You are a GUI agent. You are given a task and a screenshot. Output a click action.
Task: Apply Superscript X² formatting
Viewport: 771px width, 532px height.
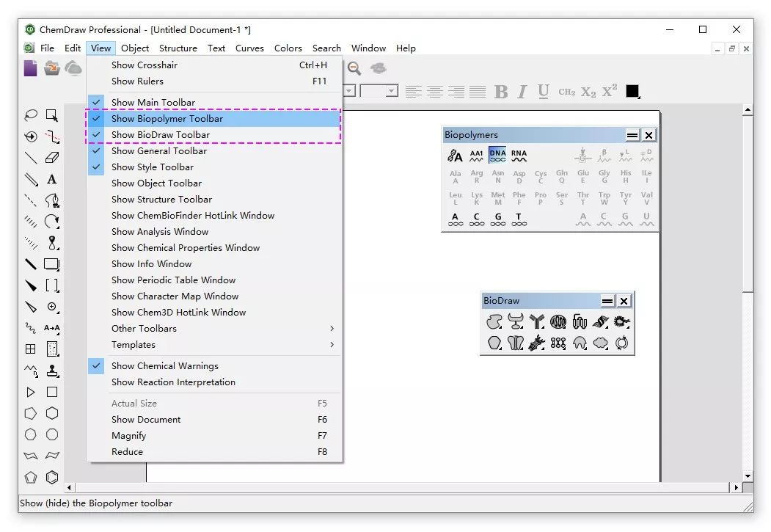(x=609, y=91)
